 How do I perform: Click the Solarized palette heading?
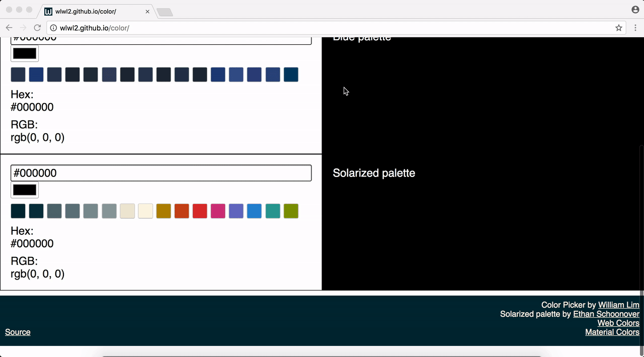point(374,173)
